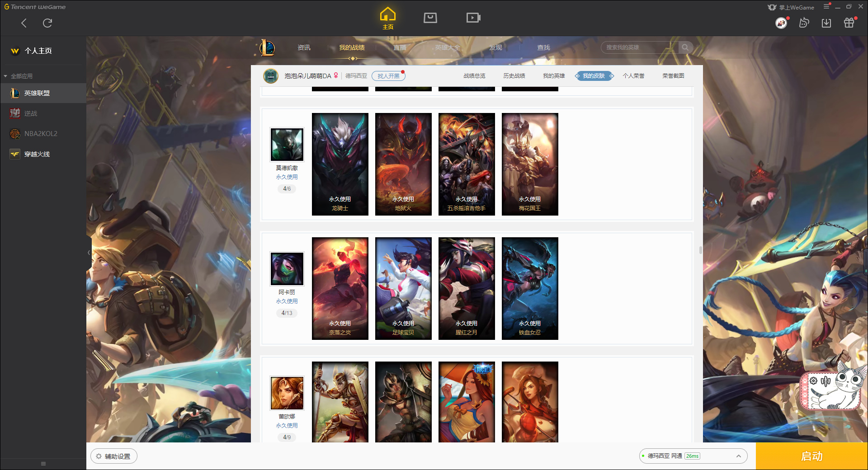
Task: Open the 五杀摇滚吉他手 skin card
Action: 467,164
